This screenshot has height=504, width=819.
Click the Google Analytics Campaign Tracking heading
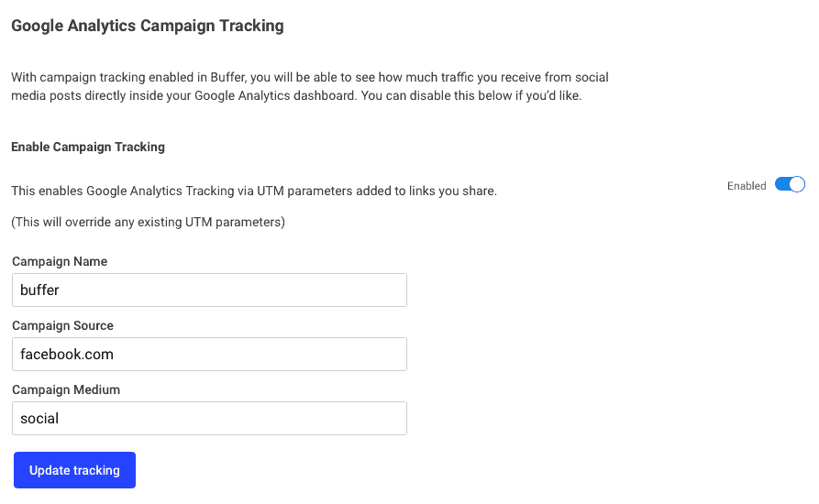point(148,26)
